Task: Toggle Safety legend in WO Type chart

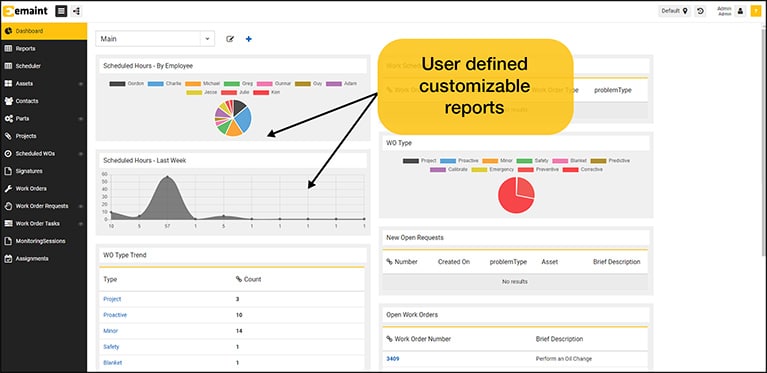Action: tap(533, 160)
